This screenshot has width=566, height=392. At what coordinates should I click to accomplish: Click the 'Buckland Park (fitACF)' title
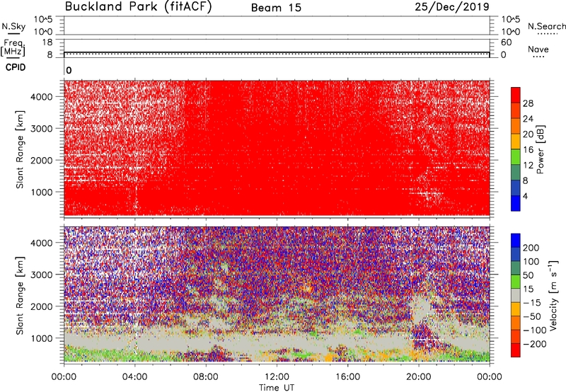pyautogui.click(x=138, y=7)
